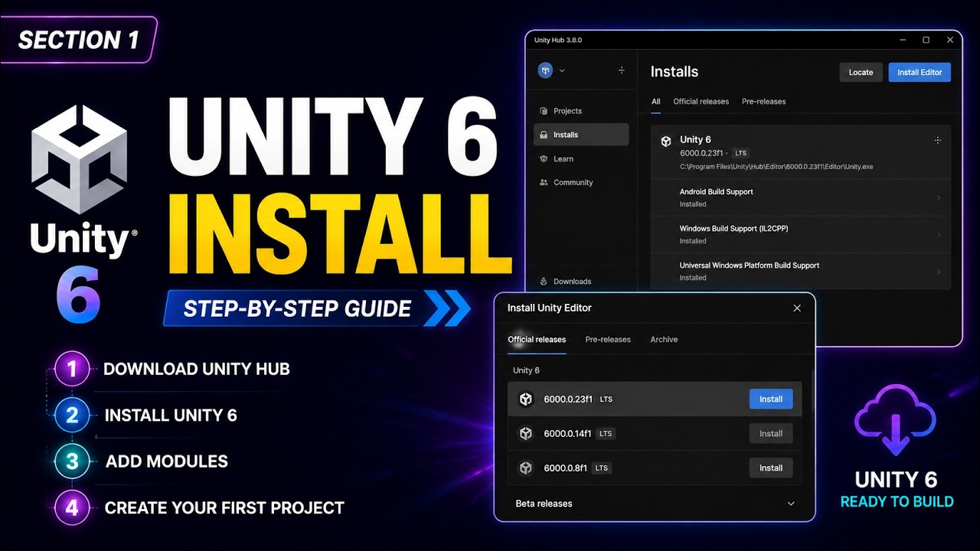
Task: Click the blue Install Editor button
Action: point(920,72)
